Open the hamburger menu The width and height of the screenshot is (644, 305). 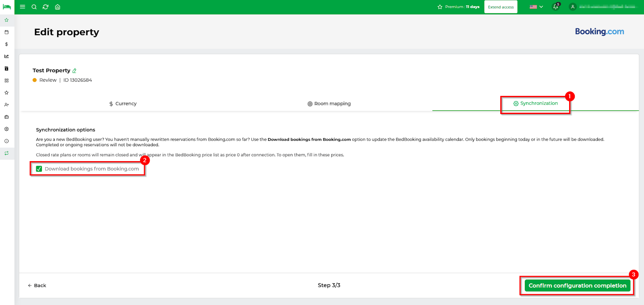pos(23,7)
